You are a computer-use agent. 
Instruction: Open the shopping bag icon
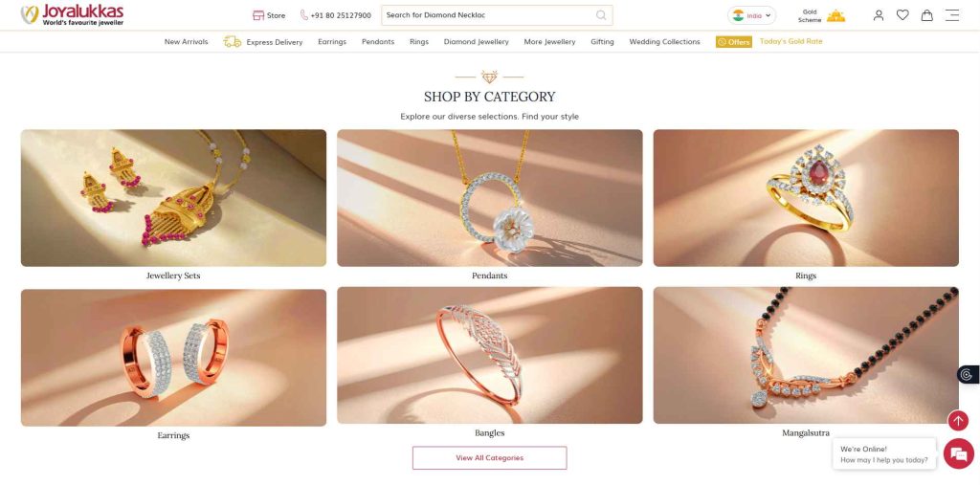[x=926, y=15]
